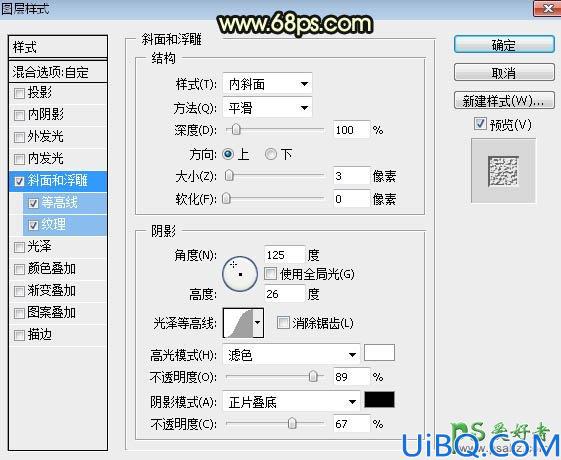
Task: Uncheck the 等高线 checkbox
Action: (x=33, y=203)
